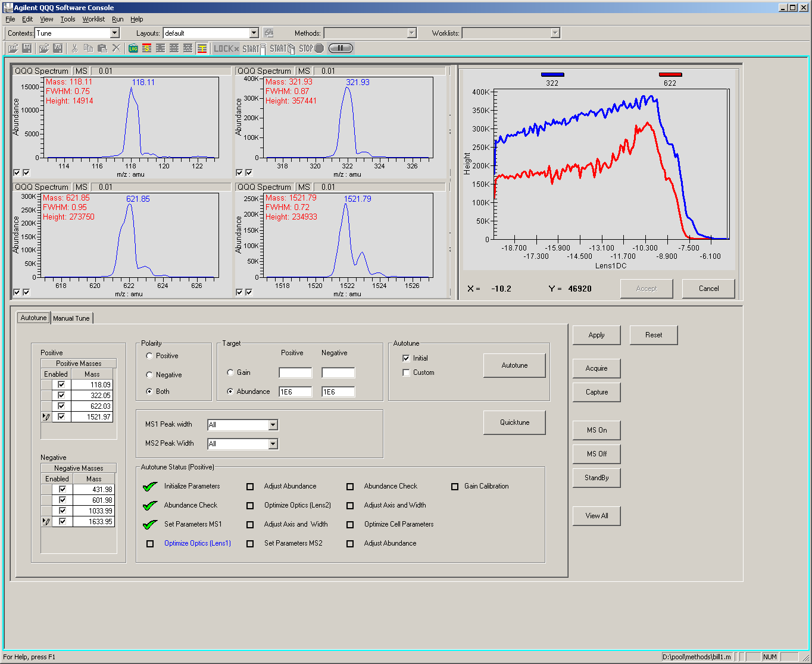
Task: Click the pencil row marker beside mass 1633.95
Action: click(46, 522)
